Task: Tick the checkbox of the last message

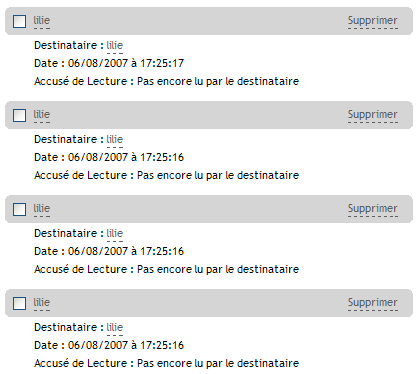Action: (x=19, y=304)
